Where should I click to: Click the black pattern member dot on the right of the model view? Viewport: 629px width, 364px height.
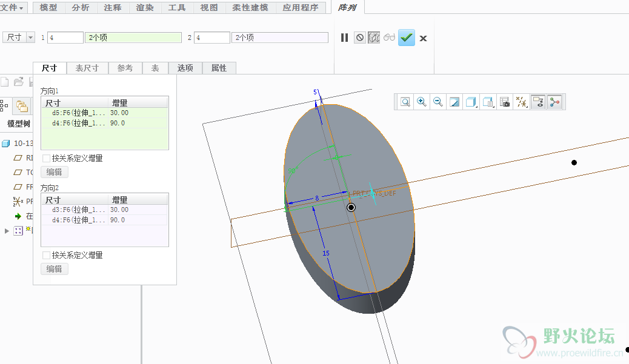click(x=574, y=162)
